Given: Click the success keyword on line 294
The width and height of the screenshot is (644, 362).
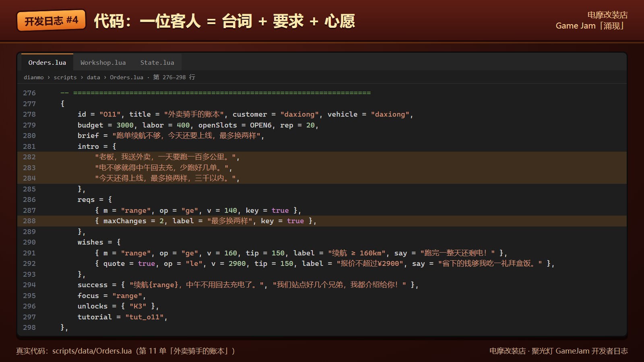Looking at the screenshot, I should click(x=93, y=285).
